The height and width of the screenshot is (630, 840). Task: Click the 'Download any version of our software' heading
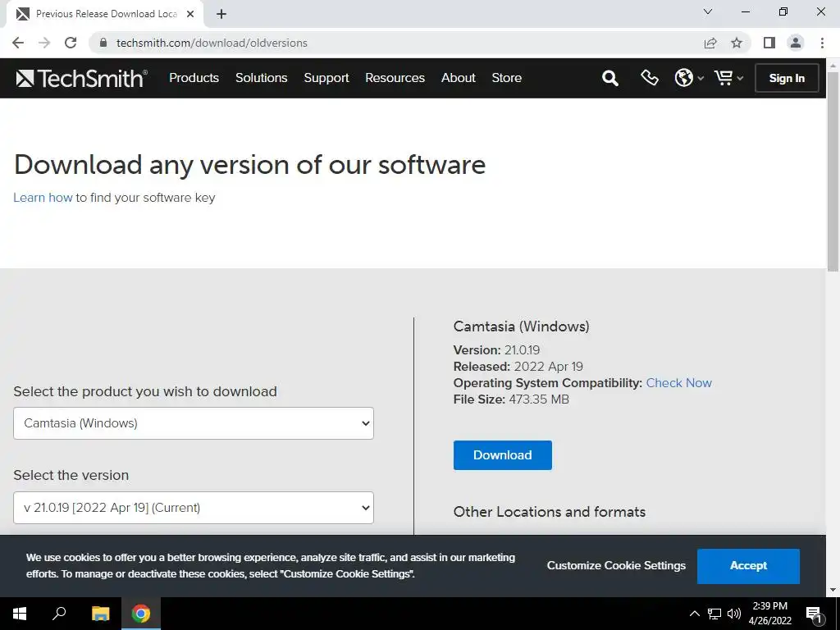[x=249, y=164]
